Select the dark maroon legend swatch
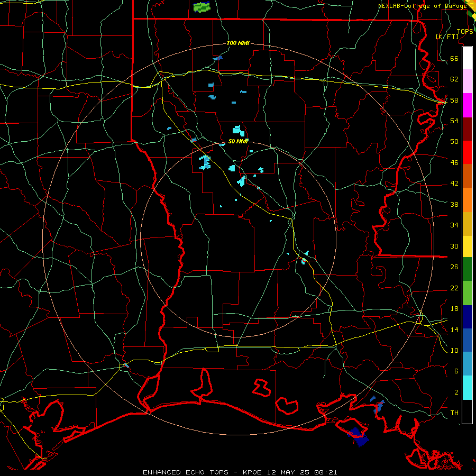This screenshot has height=476, width=476. coord(467,129)
